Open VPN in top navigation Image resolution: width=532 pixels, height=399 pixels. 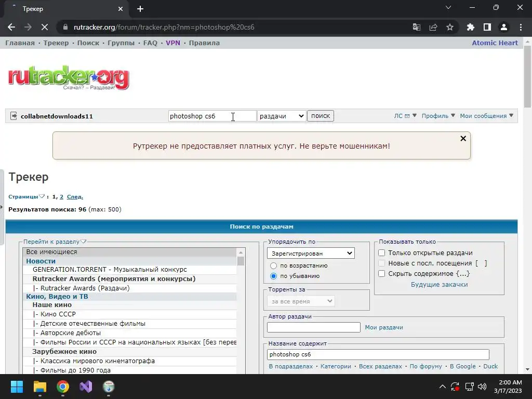(173, 43)
